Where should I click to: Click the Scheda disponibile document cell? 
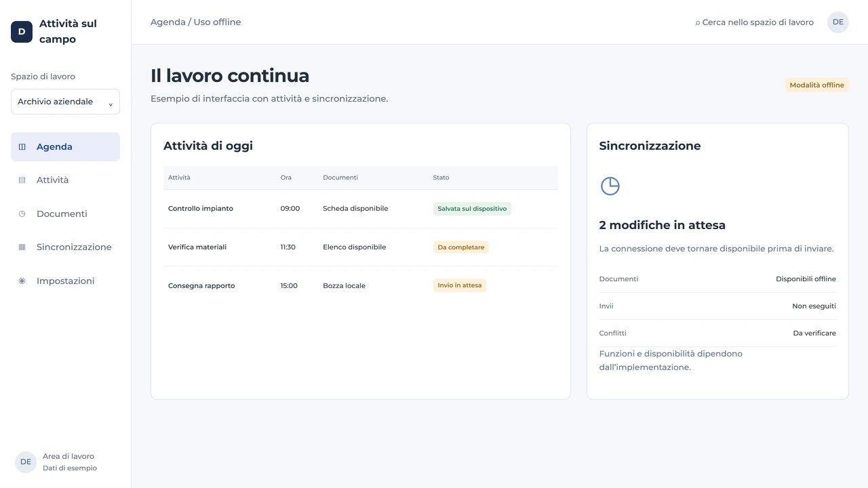point(355,209)
